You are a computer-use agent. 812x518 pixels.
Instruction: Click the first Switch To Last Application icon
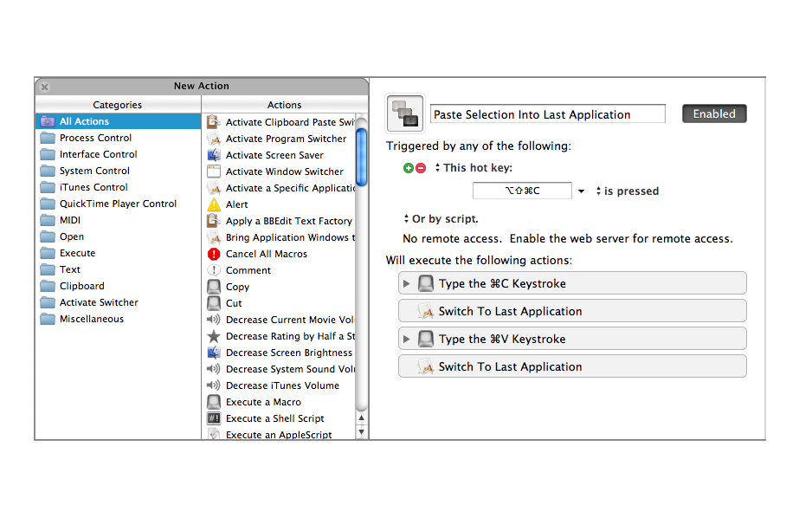tap(426, 311)
